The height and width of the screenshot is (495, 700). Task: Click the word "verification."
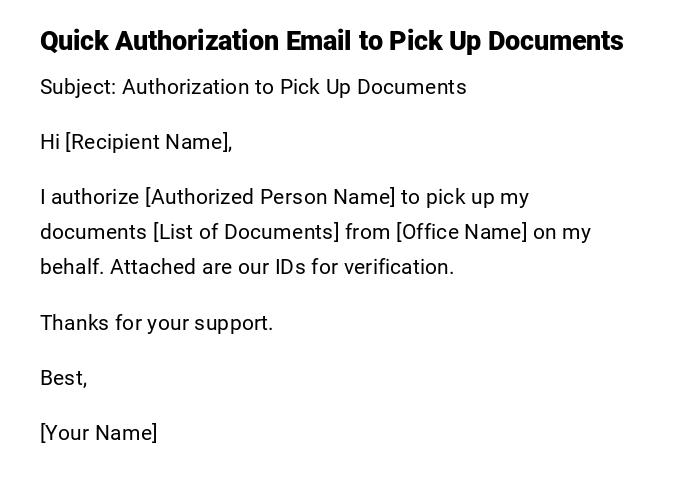pyautogui.click(x=399, y=267)
